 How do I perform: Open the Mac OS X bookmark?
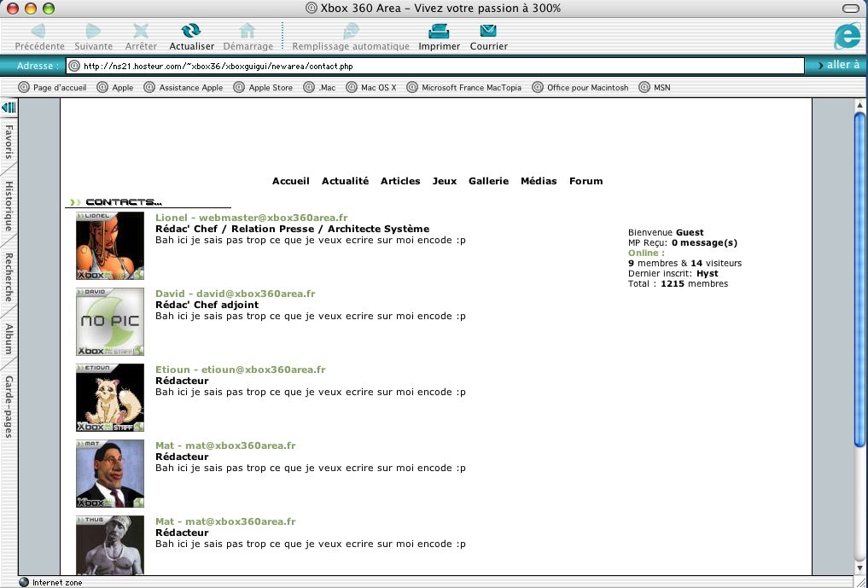click(371, 88)
